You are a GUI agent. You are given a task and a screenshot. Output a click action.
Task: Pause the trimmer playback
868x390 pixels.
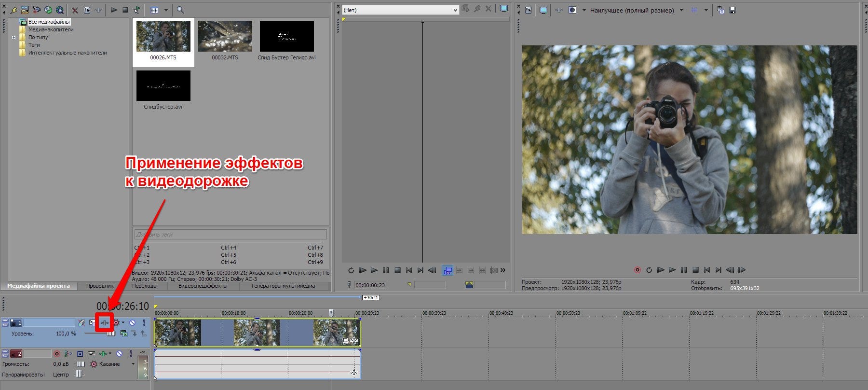(x=386, y=270)
